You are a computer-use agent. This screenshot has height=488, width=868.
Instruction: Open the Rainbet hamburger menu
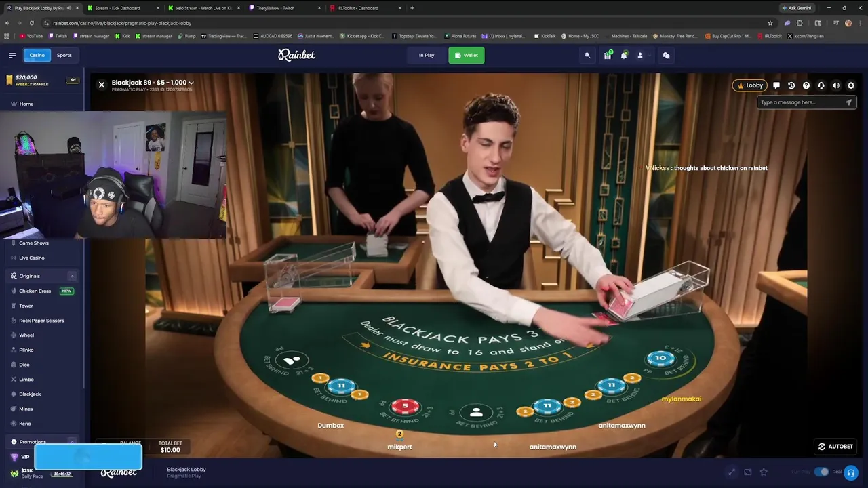(x=12, y=56)
